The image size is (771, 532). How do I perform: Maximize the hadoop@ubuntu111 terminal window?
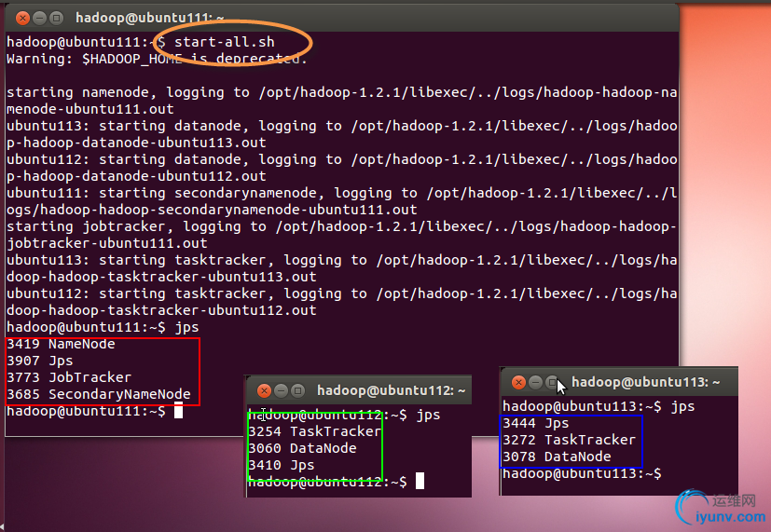(x=57, y=19)
